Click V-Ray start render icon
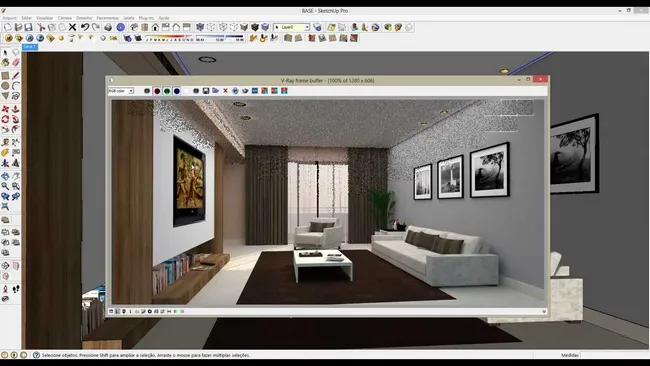 click(29, 38)
